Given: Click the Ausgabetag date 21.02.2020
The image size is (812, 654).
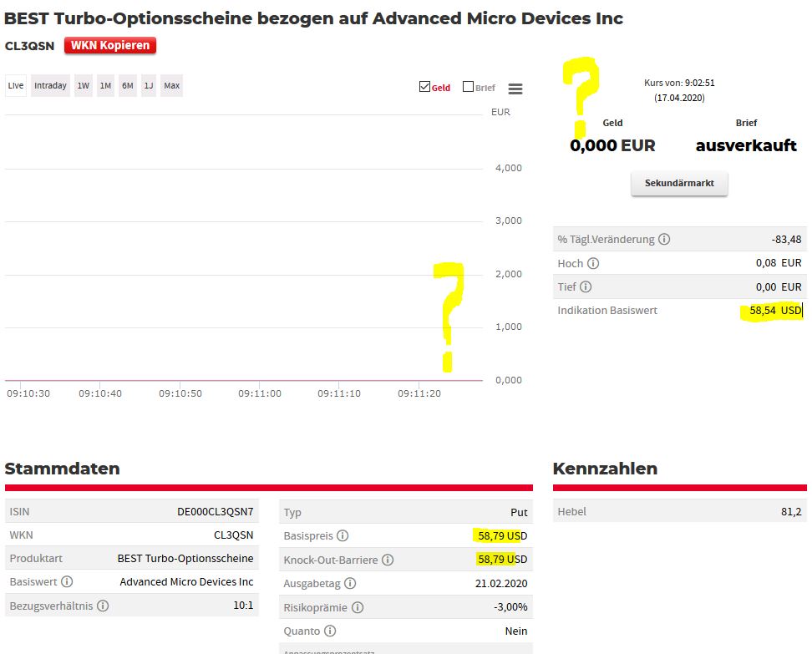Looking at the screenshot, I should tap(500, 584).
